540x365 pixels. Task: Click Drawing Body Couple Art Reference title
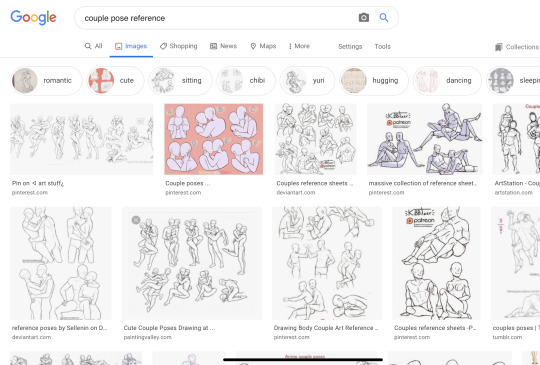[x=326, y=328]
